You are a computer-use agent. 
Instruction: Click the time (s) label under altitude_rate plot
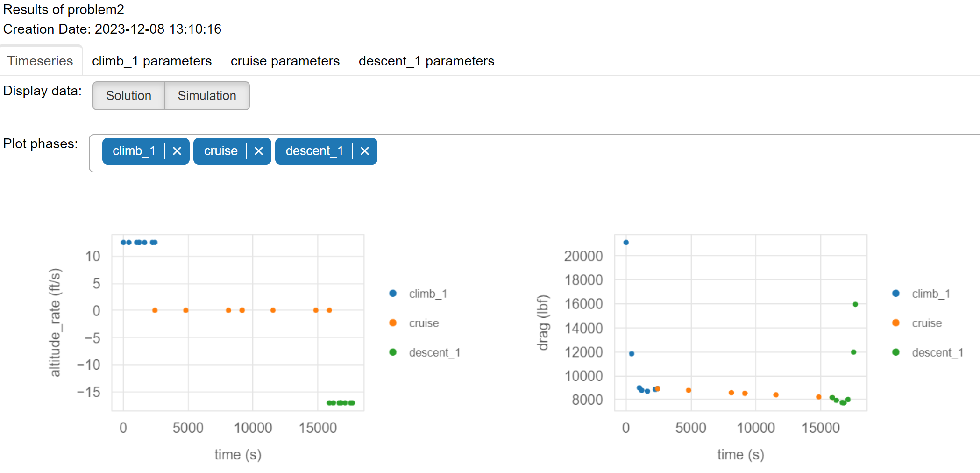click(x=238, y=454)
